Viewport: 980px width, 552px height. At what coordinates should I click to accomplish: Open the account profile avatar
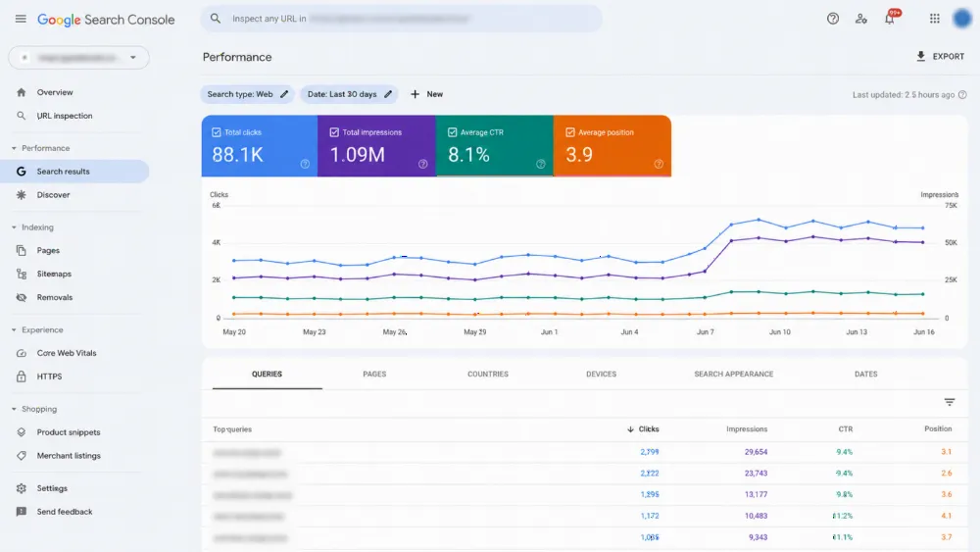[962, 19]
